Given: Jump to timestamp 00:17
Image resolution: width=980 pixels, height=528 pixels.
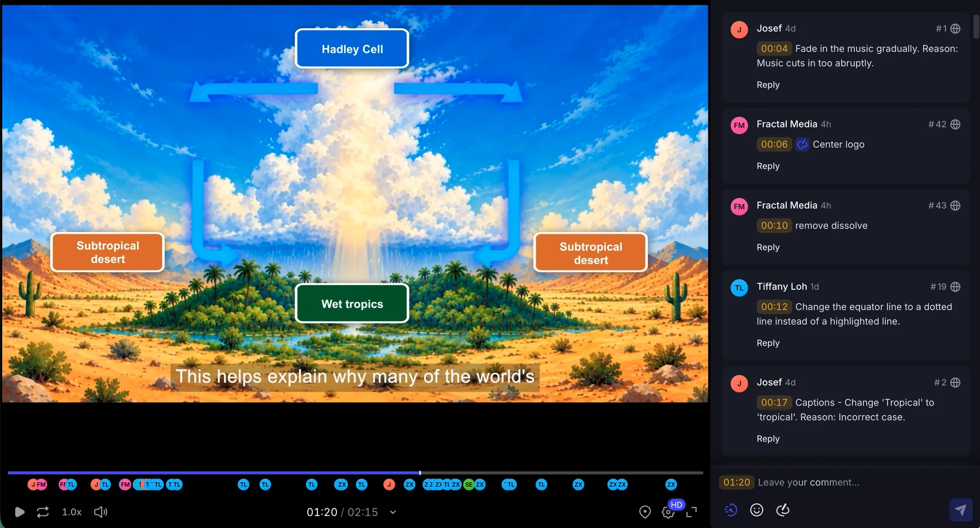Looking at the screenshot, I should (774, 403).
